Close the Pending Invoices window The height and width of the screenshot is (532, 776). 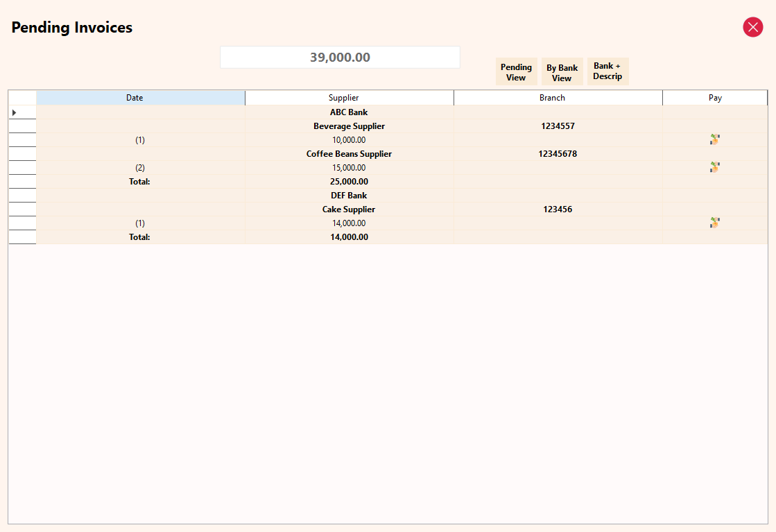click(x=752, y=27)
